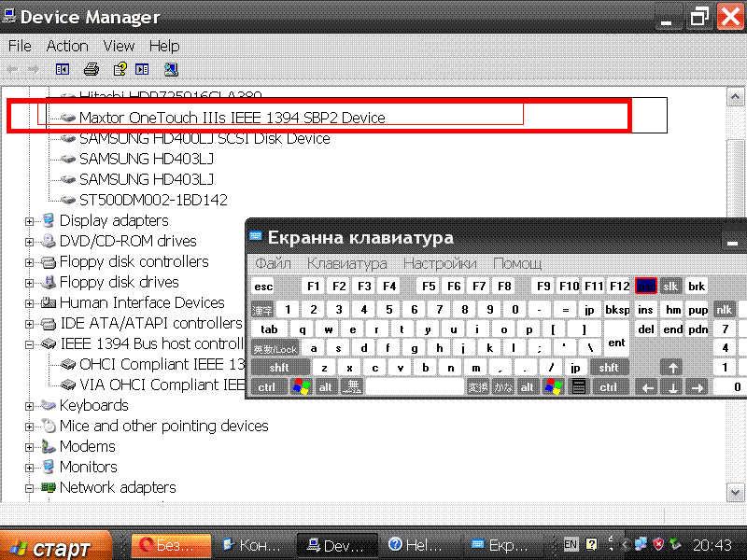Image resolution: width=747 pixels, height=560 pixels.
Task: Select SAMSUNG HD400LJ SCSI Disk Device entry
Action: [x=204, y=138]
